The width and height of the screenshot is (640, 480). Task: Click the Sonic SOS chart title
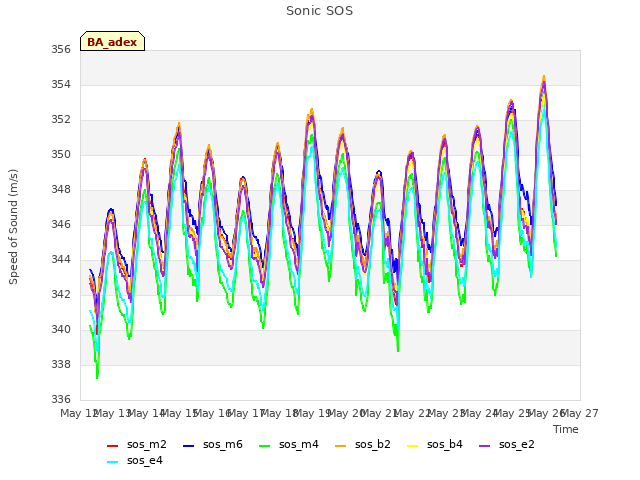(319, 11)
